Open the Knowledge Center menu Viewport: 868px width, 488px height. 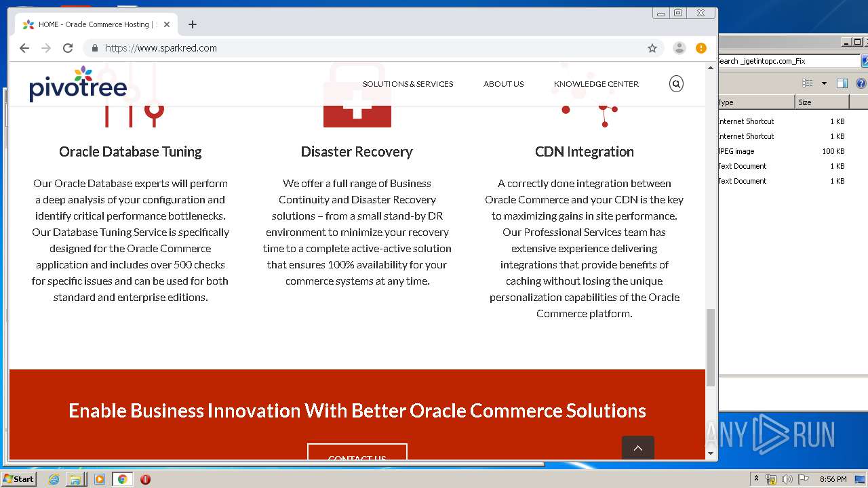click(x=596, y=84)
